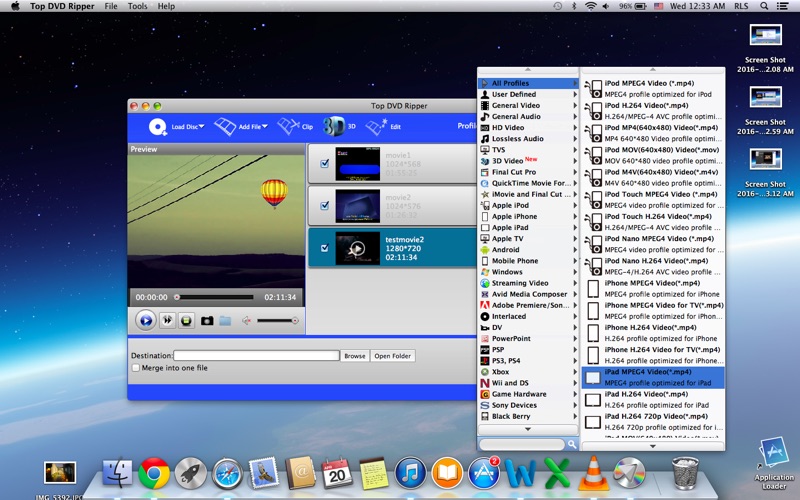800x500 pixels.
Task: Select the movie1 thumbnail
Action: (x=358, y=163)
